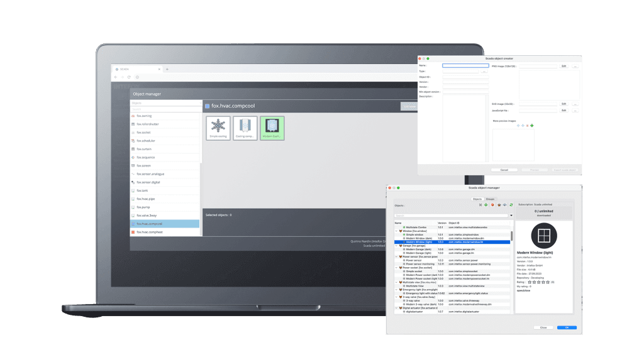Click the green refresh icon in object manager
The width and height of the screenshot is (644, 362).
pyautogui.click(x=511, y=204)
